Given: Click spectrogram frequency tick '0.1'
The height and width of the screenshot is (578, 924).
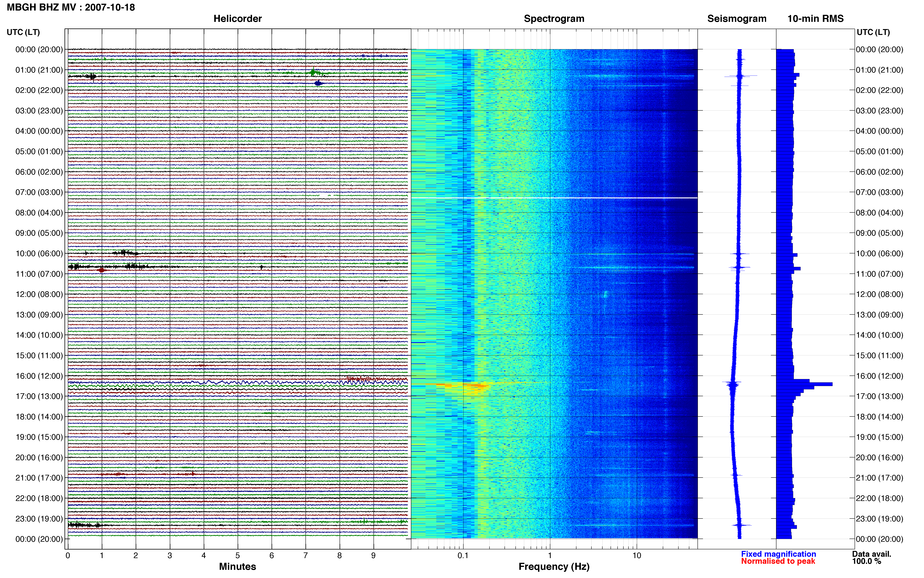Looking at the screenshot, I should 463,555.
